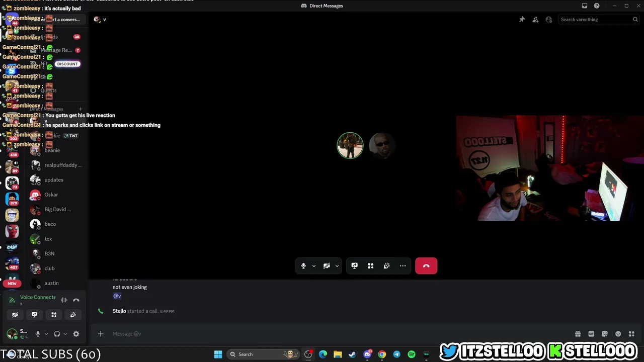Screen dimensions: 644x362
Task: Click the @v mention in the chat
Action: [x=117, y=296]
